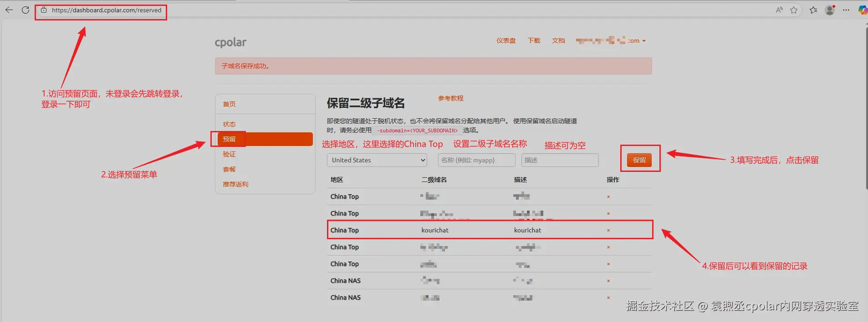Delete the second China Top row entry
The height and width of the screenshot is (322, 868).
click(608, 214)
